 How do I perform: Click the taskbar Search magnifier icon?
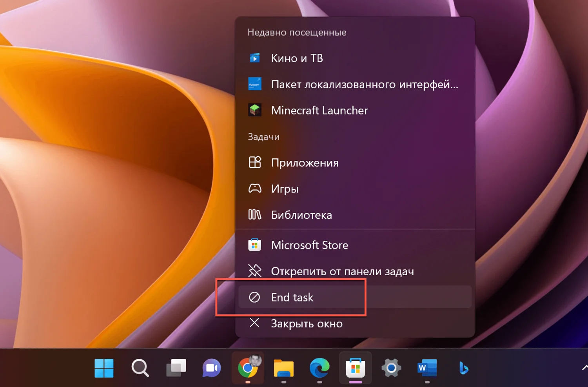point(140,368)
